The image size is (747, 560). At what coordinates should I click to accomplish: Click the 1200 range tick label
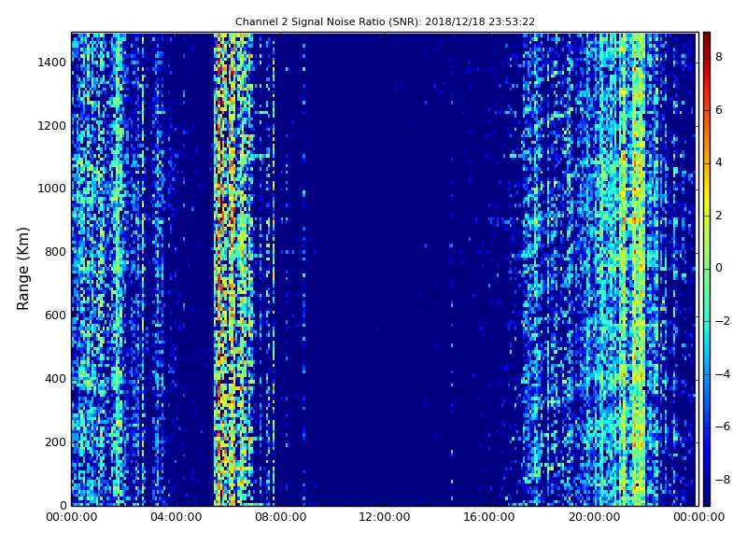pyautogui.click(x=52, y=126)
